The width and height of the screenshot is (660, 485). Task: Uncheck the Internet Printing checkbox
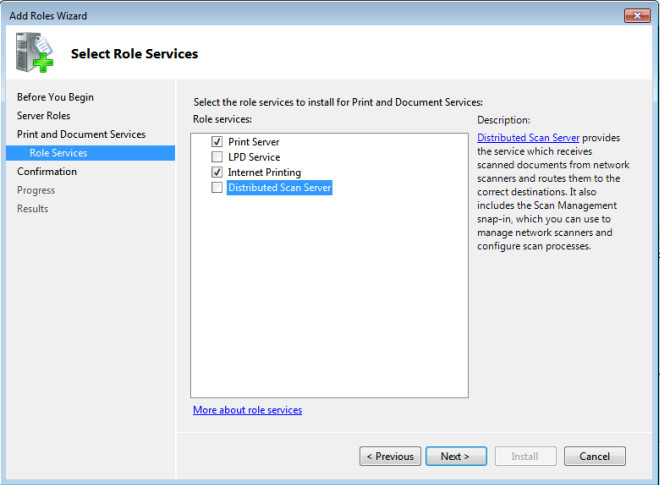coord(217,172)
